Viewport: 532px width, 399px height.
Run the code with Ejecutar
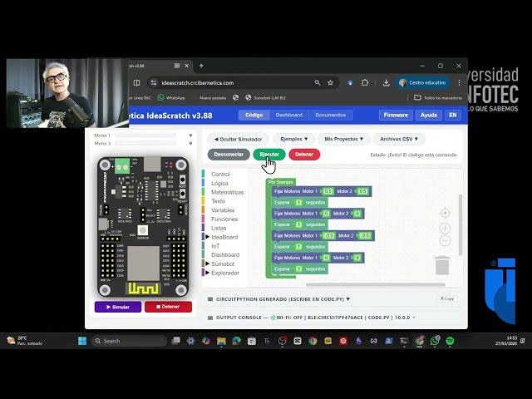click(x=269, y=155)
